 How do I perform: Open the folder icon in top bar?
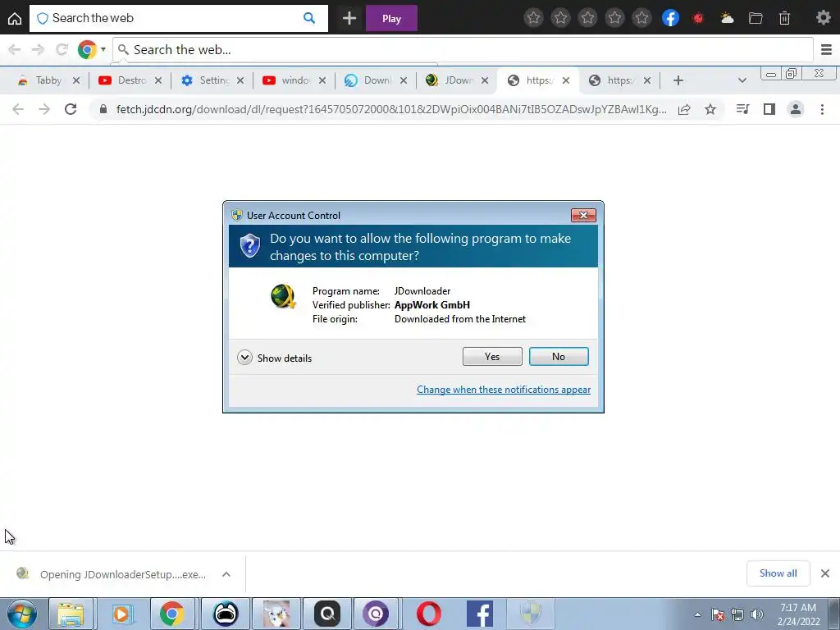pos(756,18)
